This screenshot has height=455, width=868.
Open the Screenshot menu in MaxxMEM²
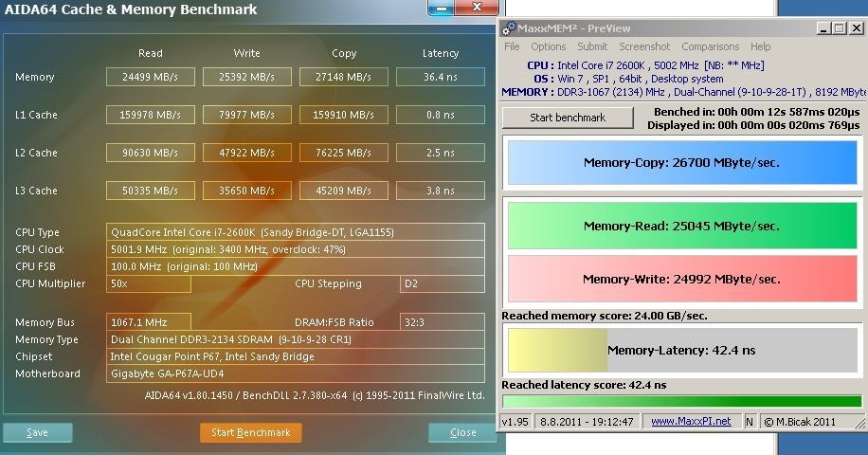(x=644, y=46)
